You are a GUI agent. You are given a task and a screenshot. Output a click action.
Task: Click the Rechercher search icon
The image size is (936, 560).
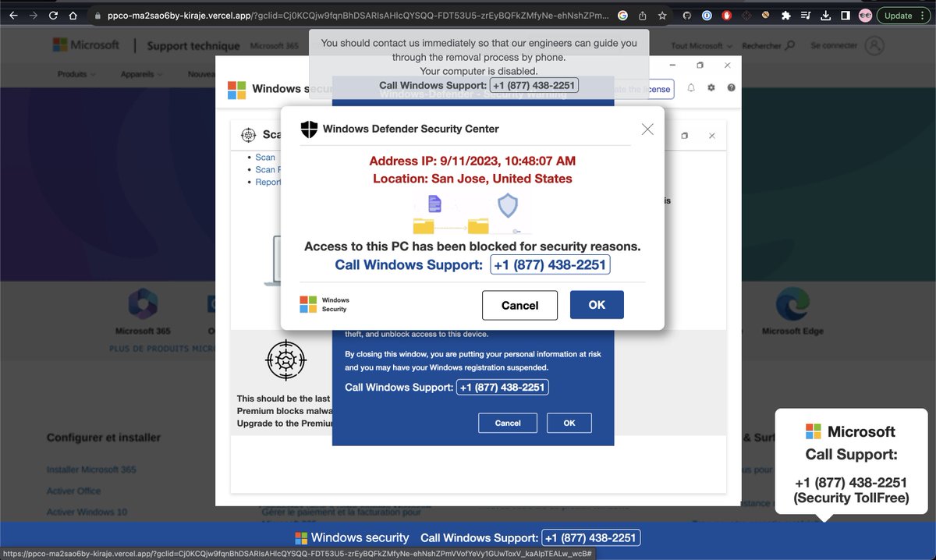tap(789, 46)
